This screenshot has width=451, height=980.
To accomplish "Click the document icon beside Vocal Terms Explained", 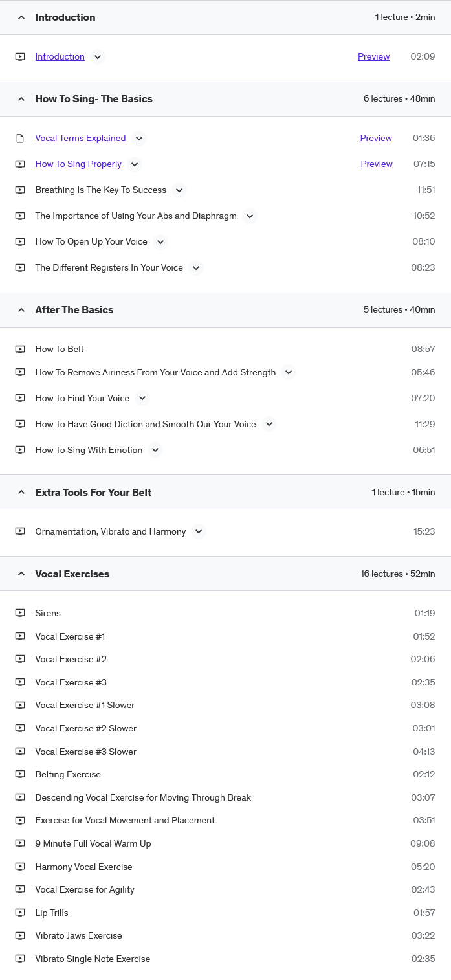I will click(20, 138).
